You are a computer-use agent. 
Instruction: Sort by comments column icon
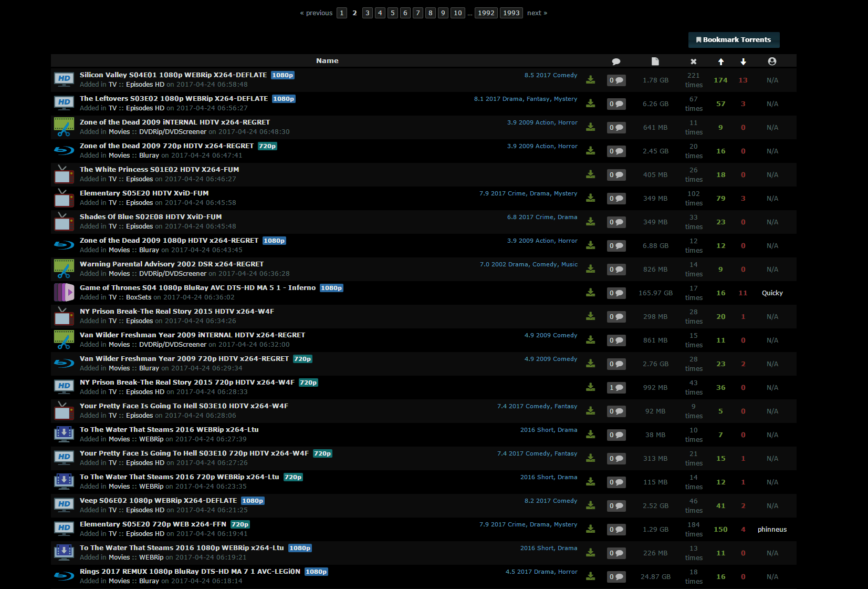(616, 61)
